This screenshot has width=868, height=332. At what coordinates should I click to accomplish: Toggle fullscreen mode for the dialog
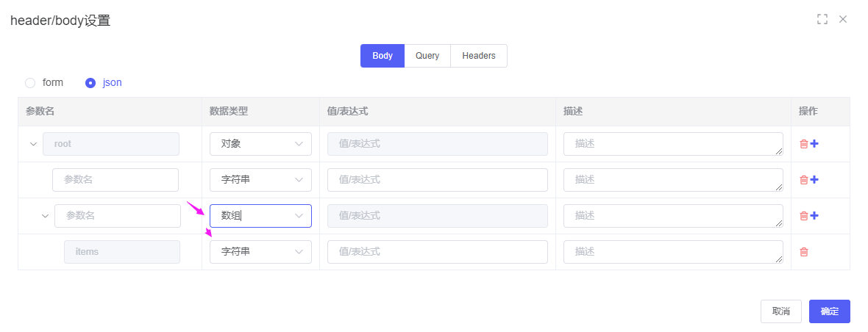point(822,19)
